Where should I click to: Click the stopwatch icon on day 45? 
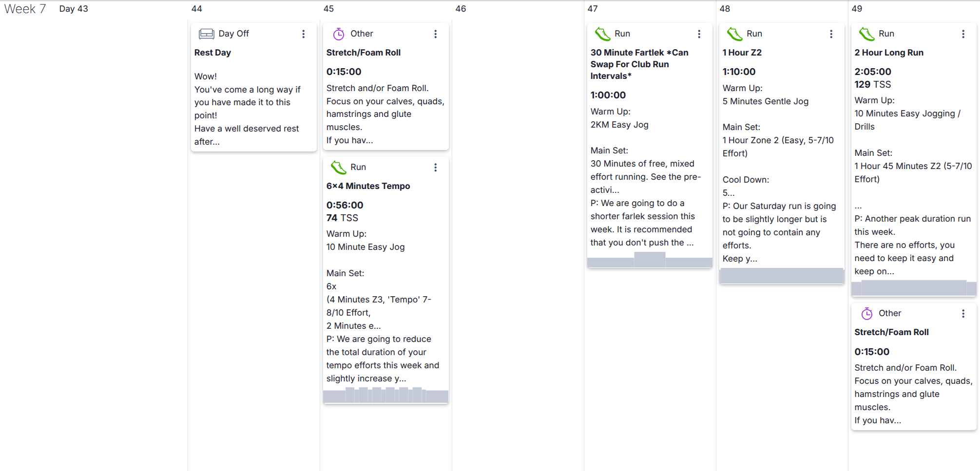(x=338, y=34)
